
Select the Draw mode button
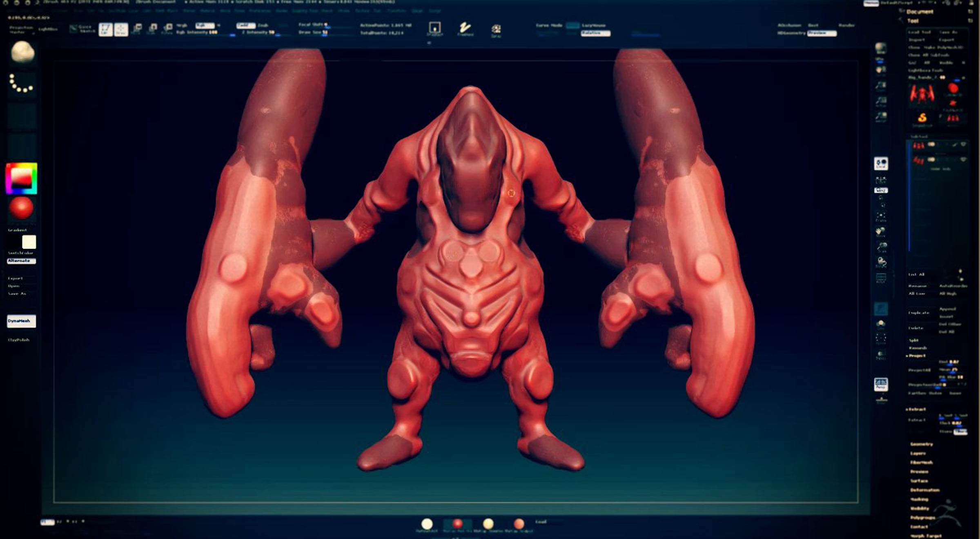pyautogui.click(x=121, y=29)
